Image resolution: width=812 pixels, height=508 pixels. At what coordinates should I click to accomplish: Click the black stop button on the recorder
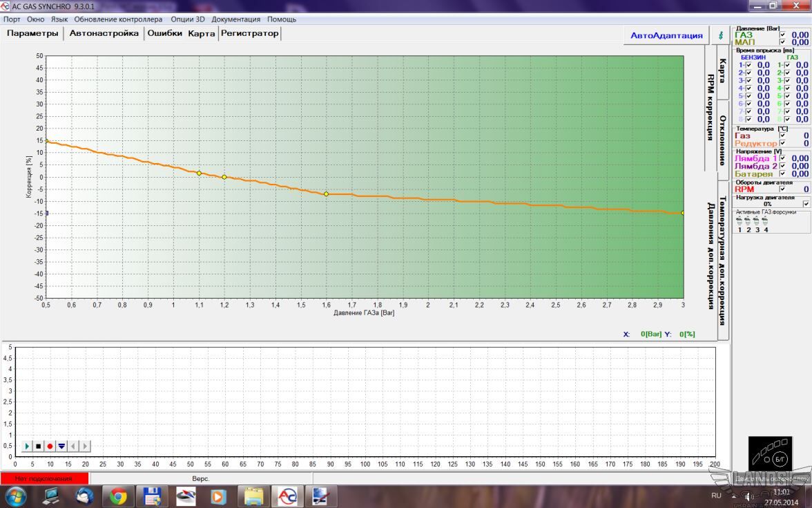[x=39, y=446]
